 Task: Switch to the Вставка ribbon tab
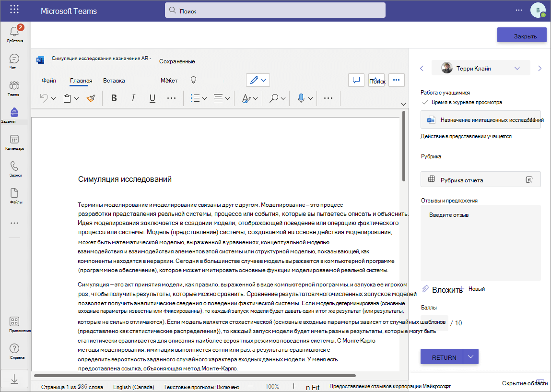click(114, 81)
